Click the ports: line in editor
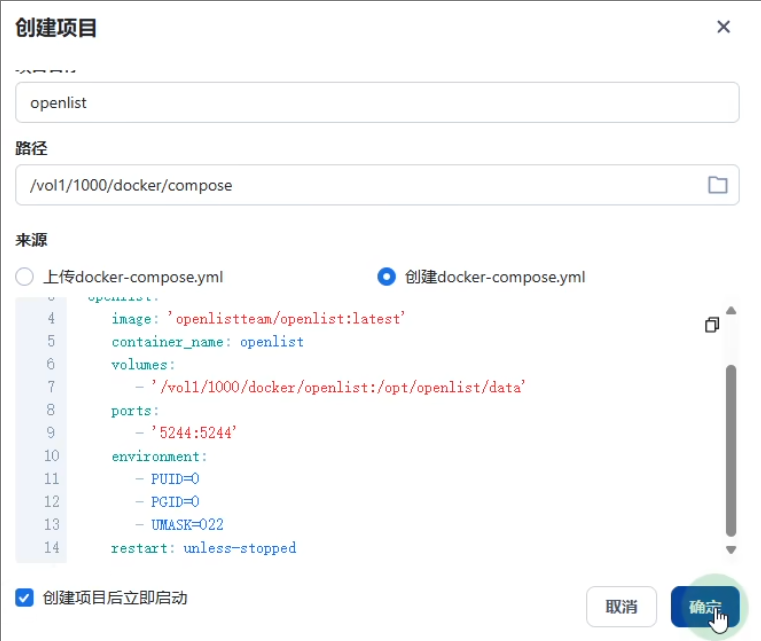The image size is (761, 641). [x=135, y=411]
